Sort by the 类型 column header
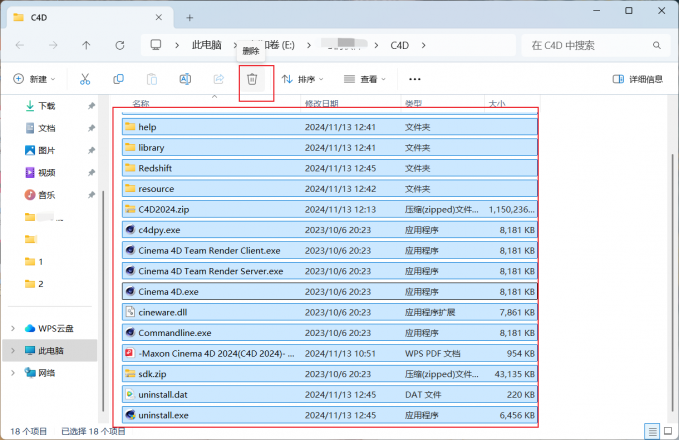The width and height of the screenshot is (679, 440). 413,103
